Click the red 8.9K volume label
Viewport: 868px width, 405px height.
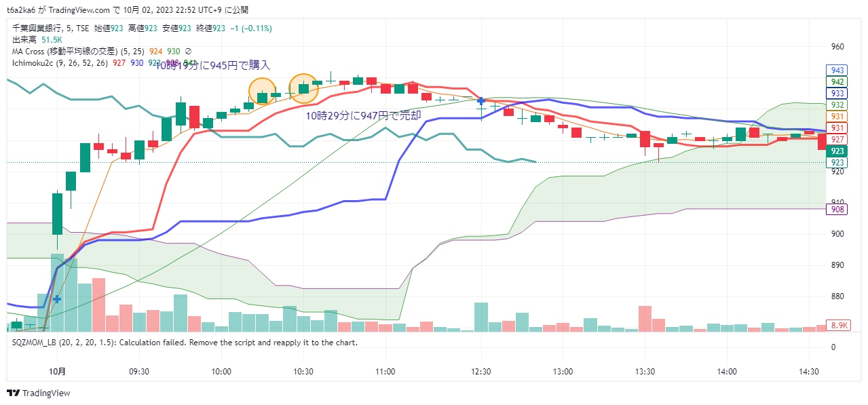(x=839, y=326)
